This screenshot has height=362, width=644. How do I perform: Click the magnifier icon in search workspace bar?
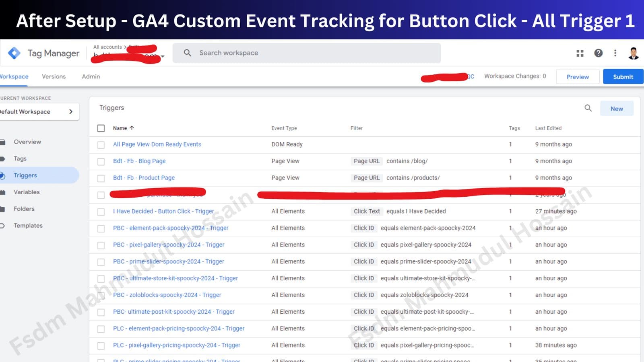tap(188, 53)
